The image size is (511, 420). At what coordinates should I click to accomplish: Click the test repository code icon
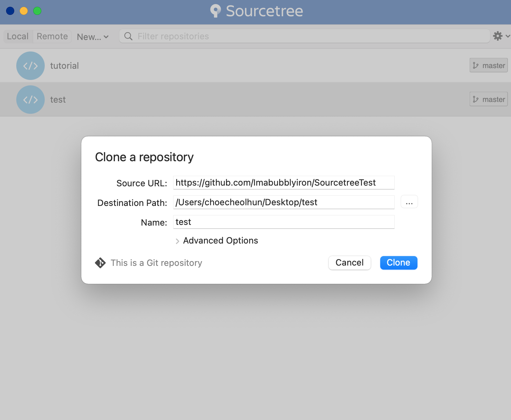tap(30, 100)
